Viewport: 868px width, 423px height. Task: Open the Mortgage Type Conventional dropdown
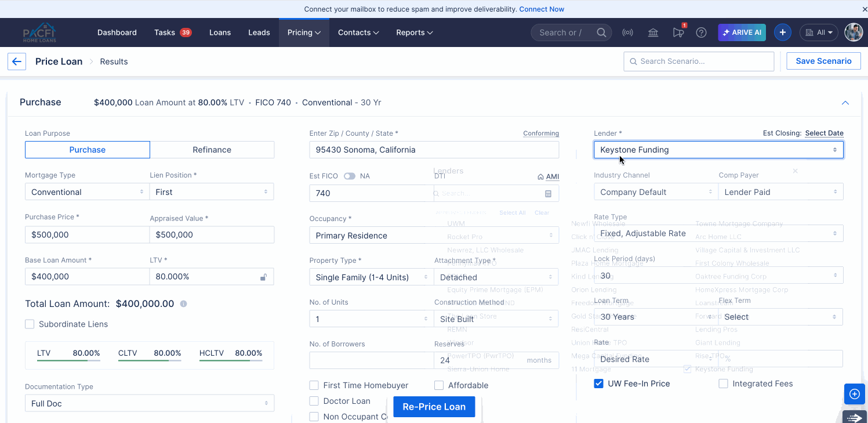click(87, 192)
